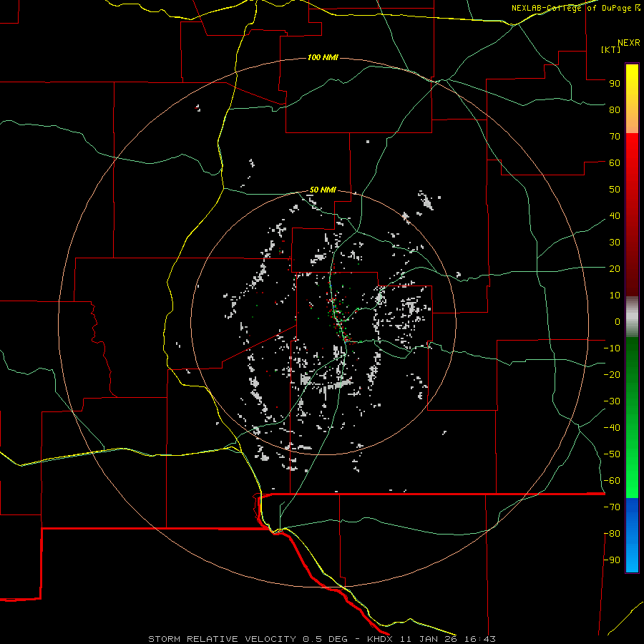Click the "100 NMI" range ring label
The image size is (644, 644).
(323, 57)
